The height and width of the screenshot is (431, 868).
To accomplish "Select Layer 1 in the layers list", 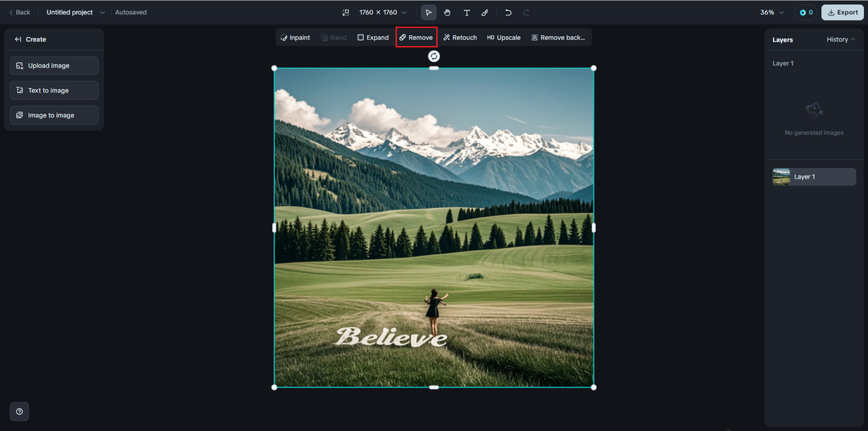I will 814,177.
